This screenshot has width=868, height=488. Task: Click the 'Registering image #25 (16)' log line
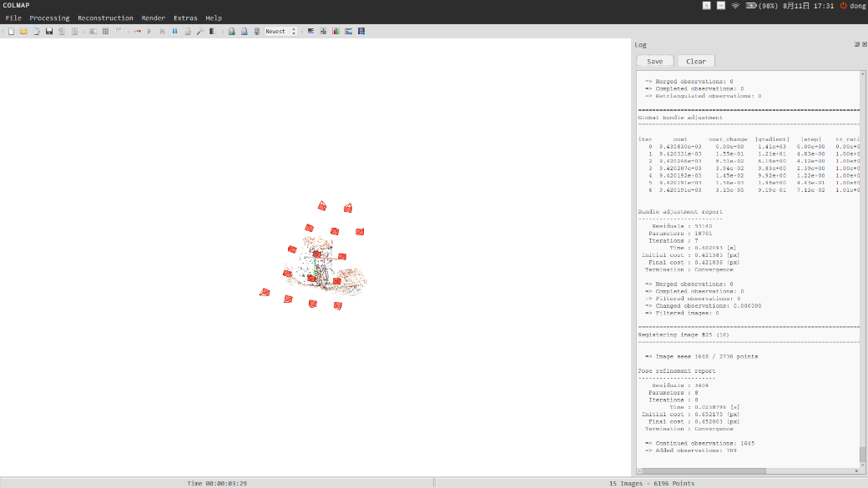pyautogui.click(x=684, y=335)
